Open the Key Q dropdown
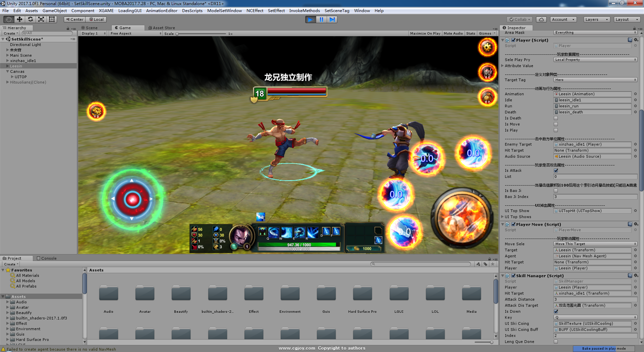This screenshot has width=644, height=352. (x=595, y=317)
